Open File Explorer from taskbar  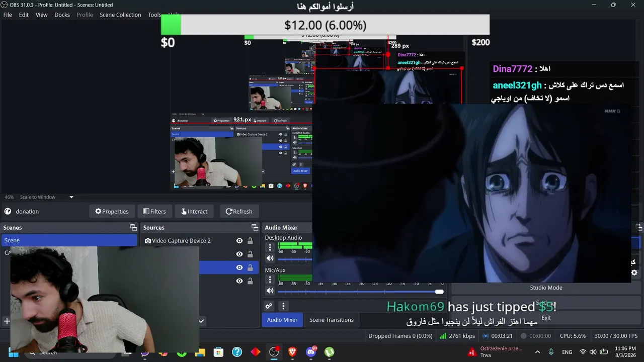coord(200,352)
